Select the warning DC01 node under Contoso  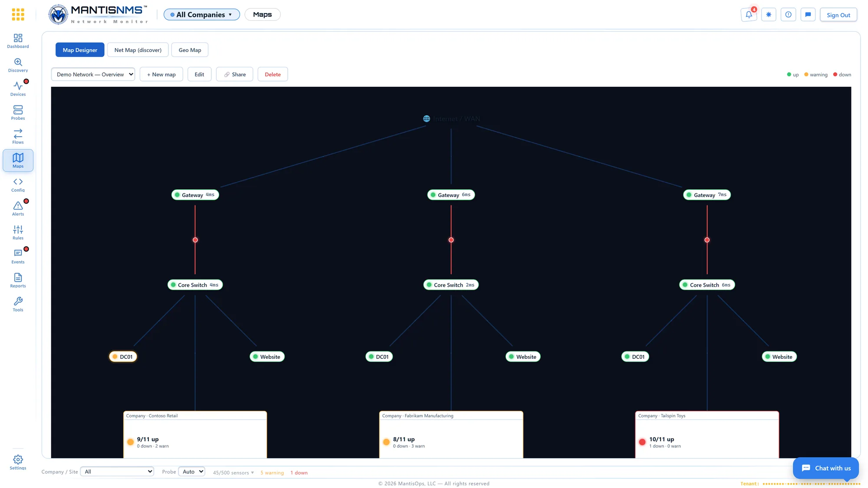(x=123, y=357)
